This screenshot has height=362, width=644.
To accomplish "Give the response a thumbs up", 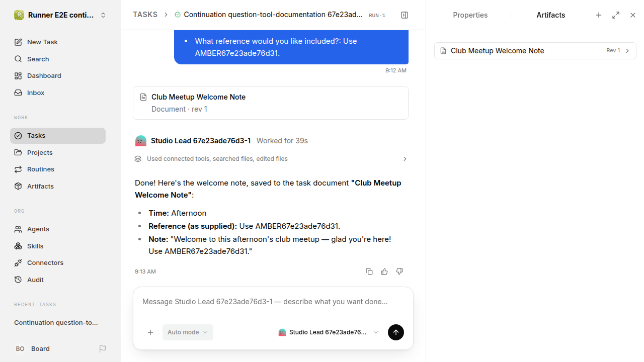I will pos(384,271).
